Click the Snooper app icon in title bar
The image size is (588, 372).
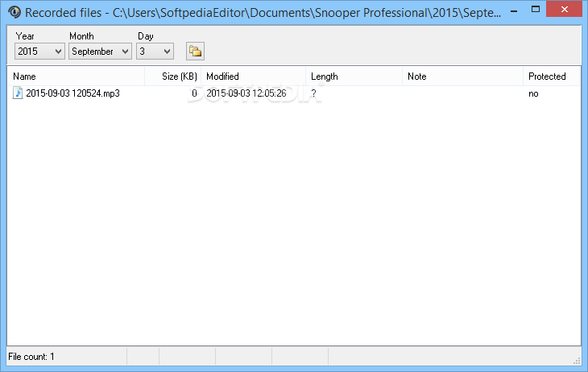14,12
